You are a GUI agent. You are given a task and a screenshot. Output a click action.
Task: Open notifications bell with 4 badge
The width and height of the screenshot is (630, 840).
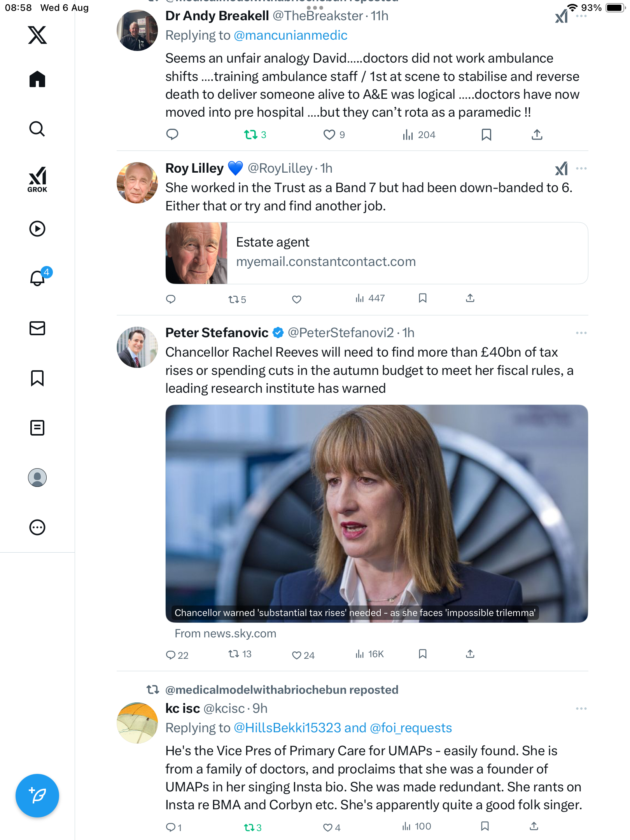38,278
